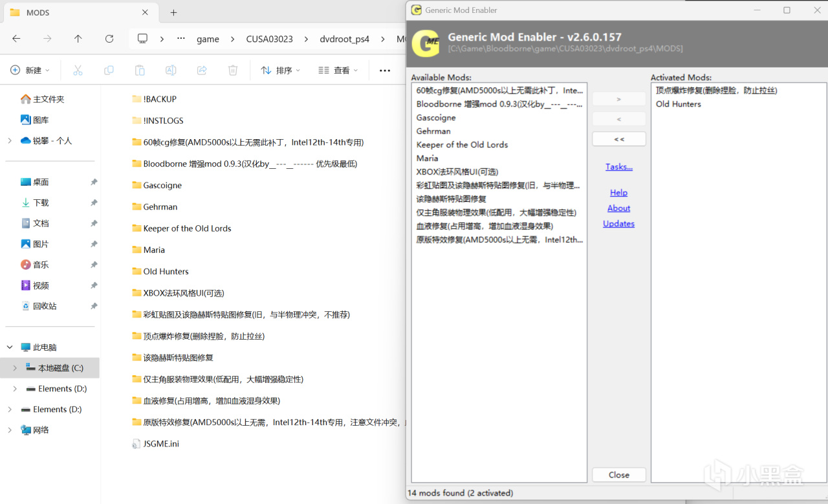Expand 此电脑 in navigation pane

[10, 347]
